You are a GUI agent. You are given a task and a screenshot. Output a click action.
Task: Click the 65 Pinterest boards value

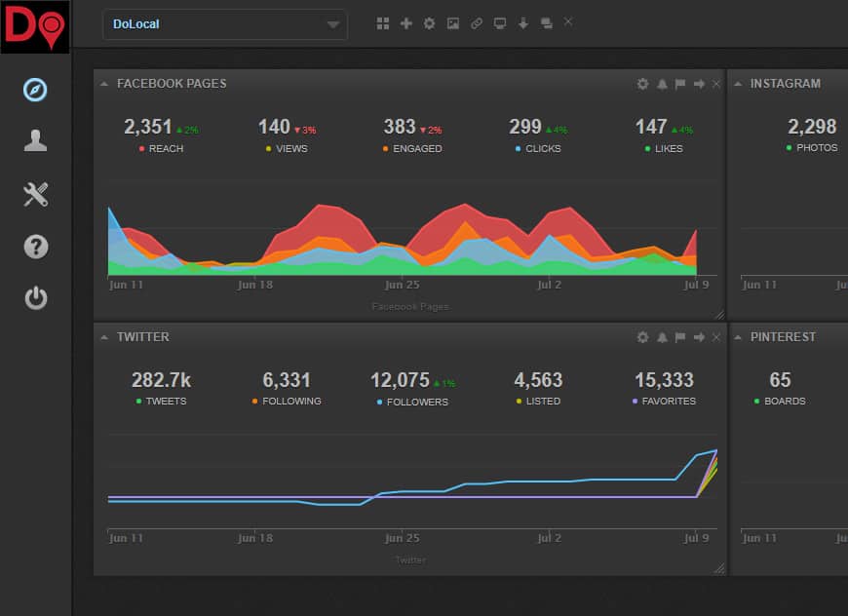pyautogui.click(x=780, y=380)
